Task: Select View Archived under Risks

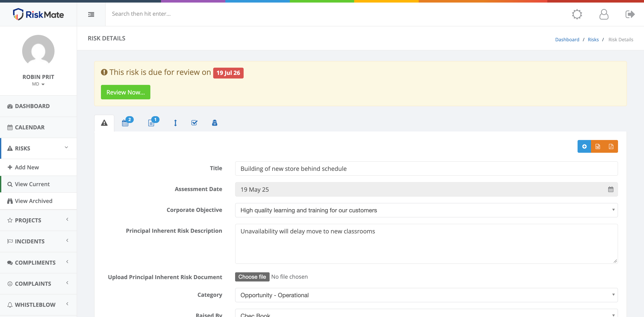Action: coord(38,201)
